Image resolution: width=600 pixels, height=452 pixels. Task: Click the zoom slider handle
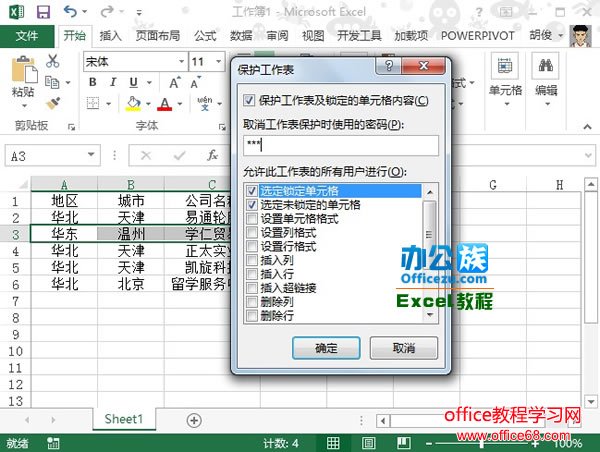pyautogui.click(x=481, y=444)
